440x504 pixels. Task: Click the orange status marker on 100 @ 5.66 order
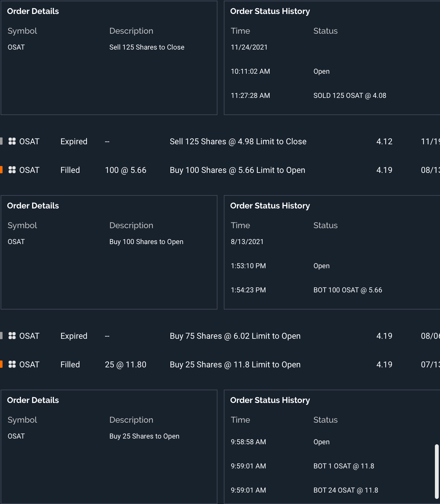click(x=1, y=170)
